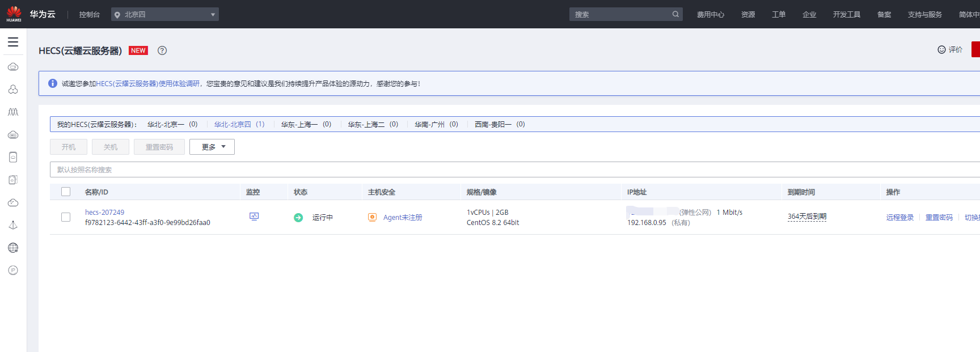Tick the select-all checkbox in table header
Image resolution: width=980 pixels, height=352 pixels.
66,192
